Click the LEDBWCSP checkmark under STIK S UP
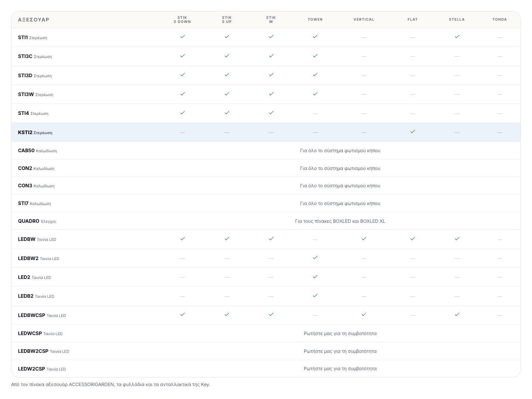This screenshot has width=532, height=399. 227,314
